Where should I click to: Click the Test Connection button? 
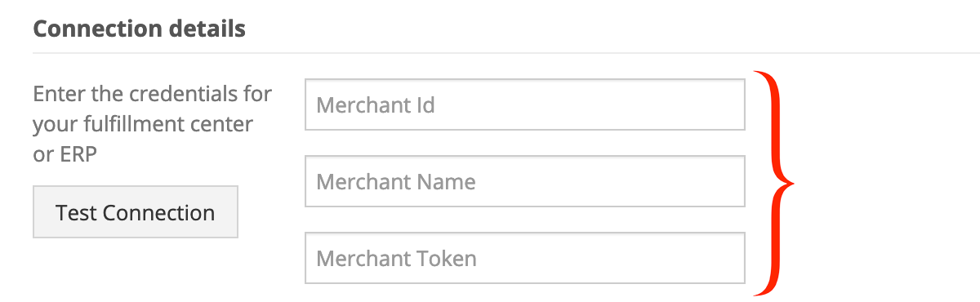(x=136, y=212)
